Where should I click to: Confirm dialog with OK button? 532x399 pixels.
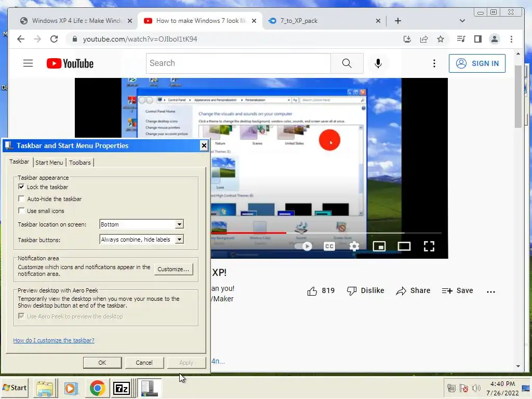[x=102, y=363]
